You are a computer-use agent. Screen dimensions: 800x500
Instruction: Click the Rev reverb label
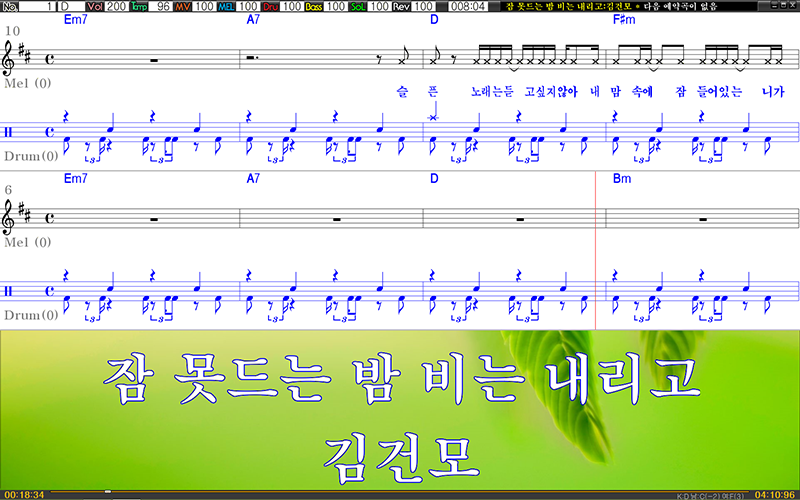point(401,6)
